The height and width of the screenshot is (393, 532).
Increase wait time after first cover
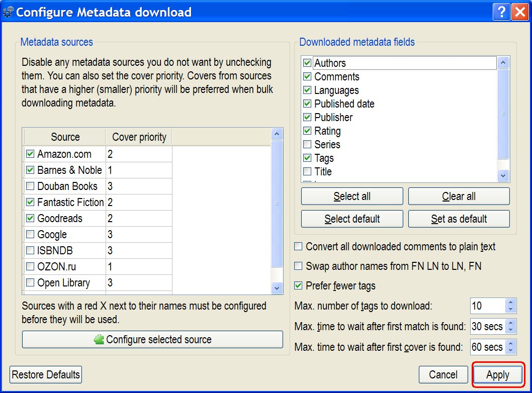pyautogui.click(x=510, y=343)
